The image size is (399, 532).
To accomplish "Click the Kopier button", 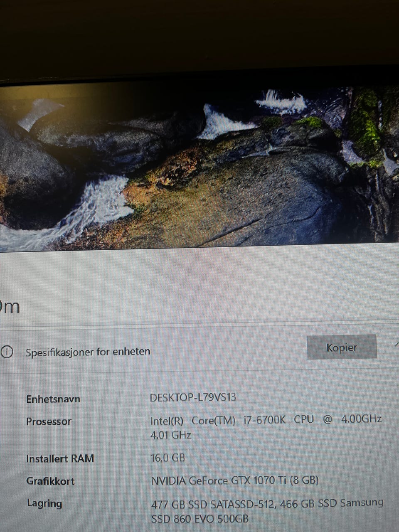I will pyautogui.click(x=342, y=347).
